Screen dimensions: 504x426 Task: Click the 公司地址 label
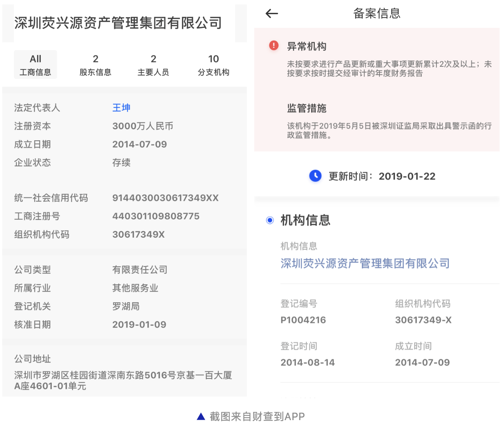pos(33,359)
